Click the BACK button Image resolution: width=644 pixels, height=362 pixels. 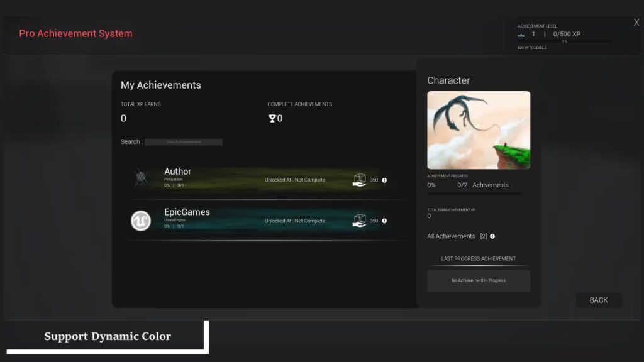pos(598,300)
